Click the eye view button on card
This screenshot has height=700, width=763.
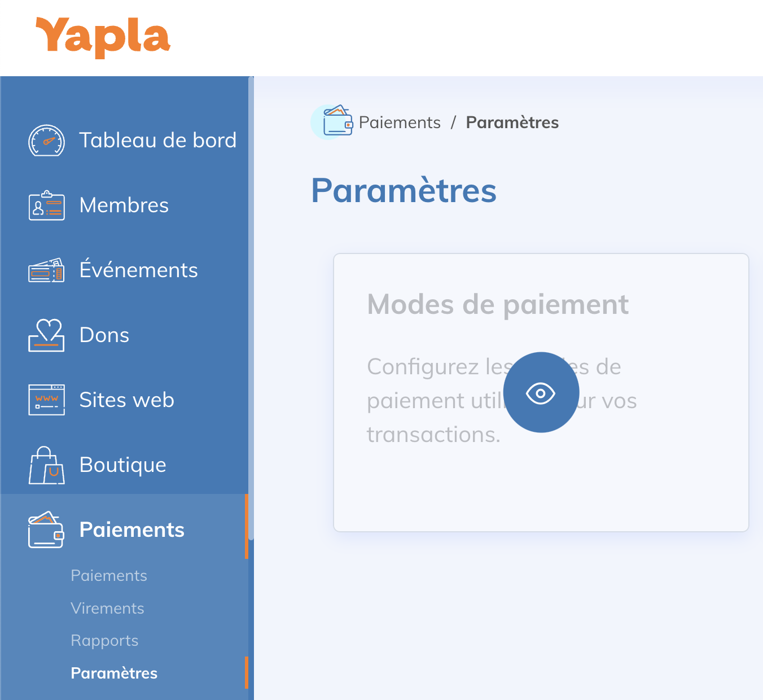541,392
